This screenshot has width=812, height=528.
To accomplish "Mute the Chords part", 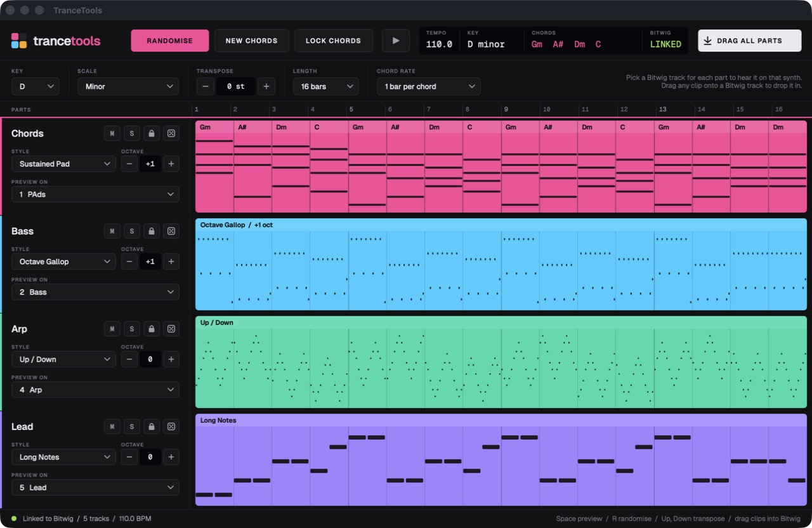I will [112, 133].
